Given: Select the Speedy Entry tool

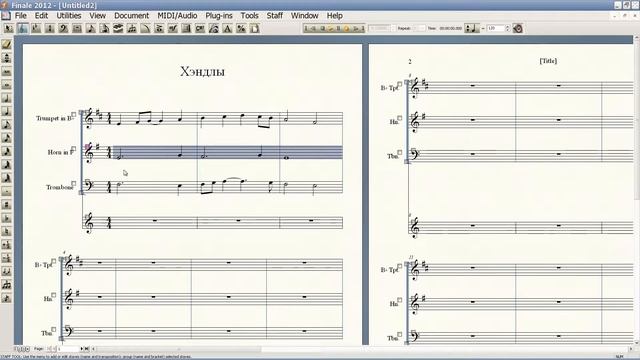Looking at the screenshot, I should (104, 29).
